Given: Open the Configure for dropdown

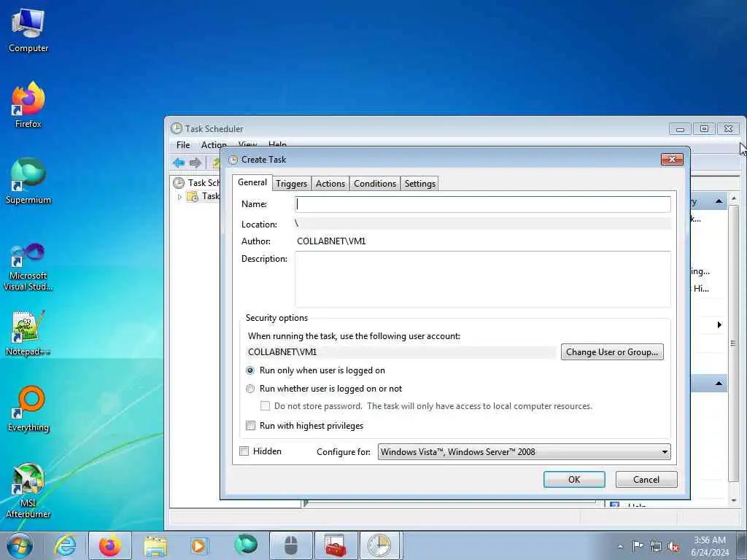Looking at the screenshot, I should tap(524, 452).
